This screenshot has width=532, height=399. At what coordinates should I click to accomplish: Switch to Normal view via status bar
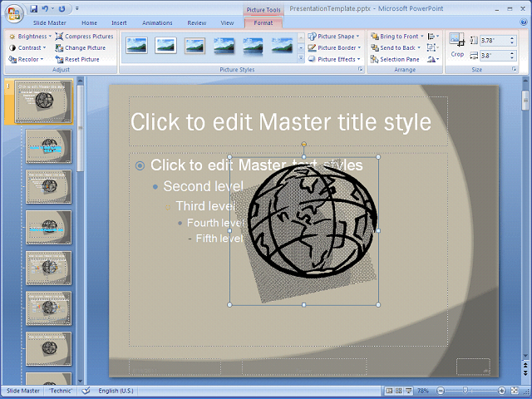[x=390, y=391]
